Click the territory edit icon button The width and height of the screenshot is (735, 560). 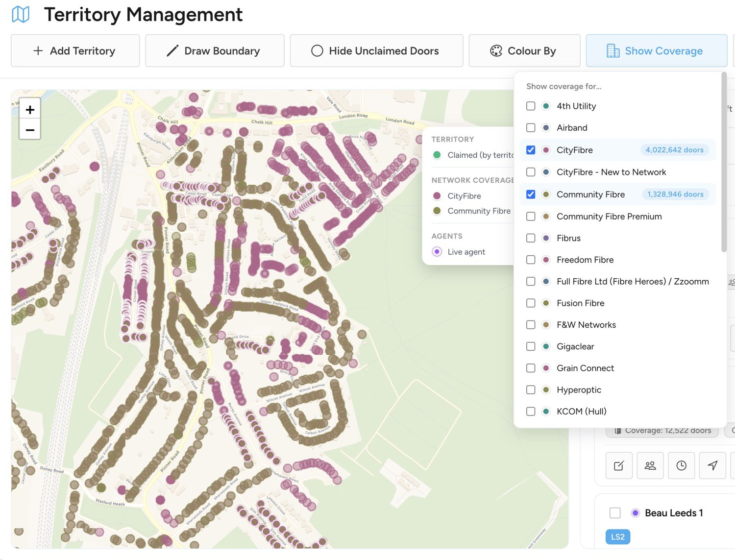(x=619, y=465)
